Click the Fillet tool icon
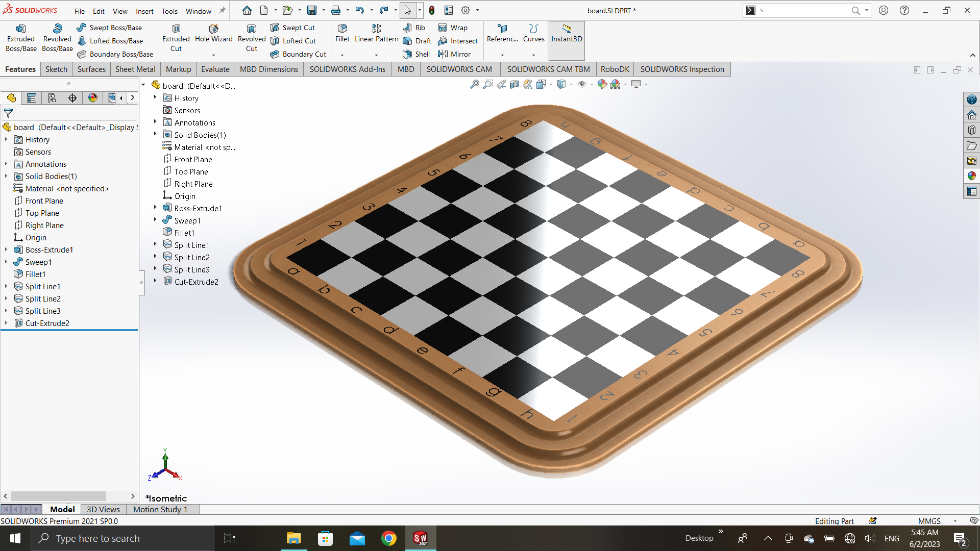Screen dimensions: 980x551 tap(342, 29)
